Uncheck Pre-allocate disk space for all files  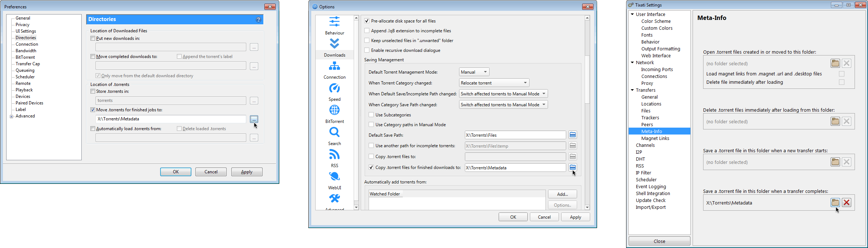click(367, 21)
